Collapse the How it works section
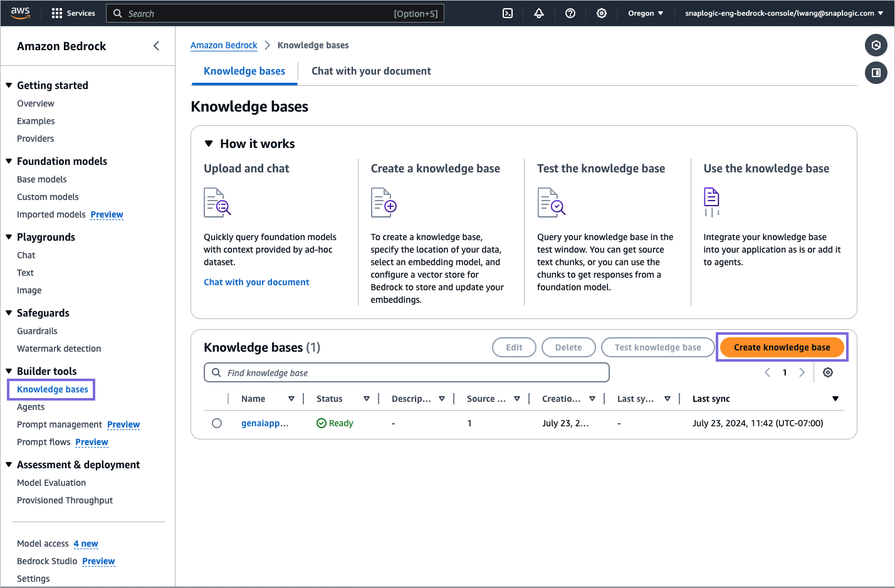 209,143
